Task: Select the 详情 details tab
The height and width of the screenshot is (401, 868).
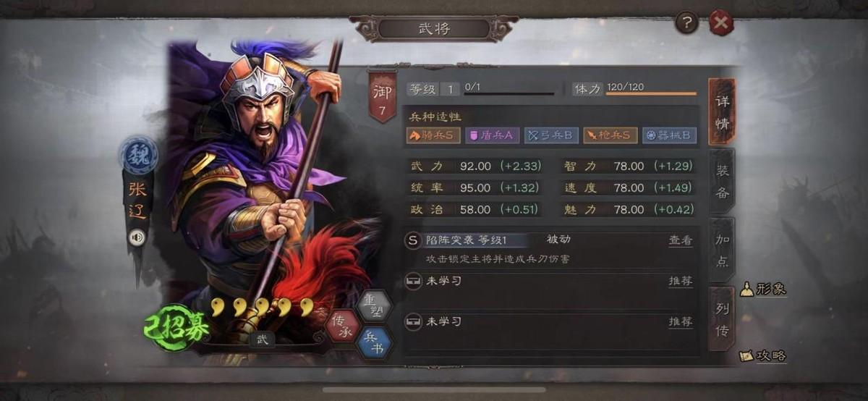Action: [x=722, y=111]
